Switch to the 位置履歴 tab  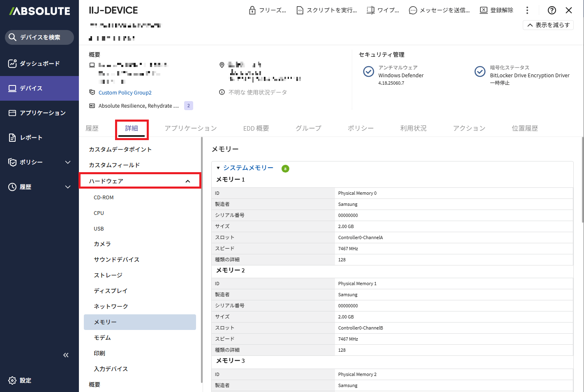(524, 128)
